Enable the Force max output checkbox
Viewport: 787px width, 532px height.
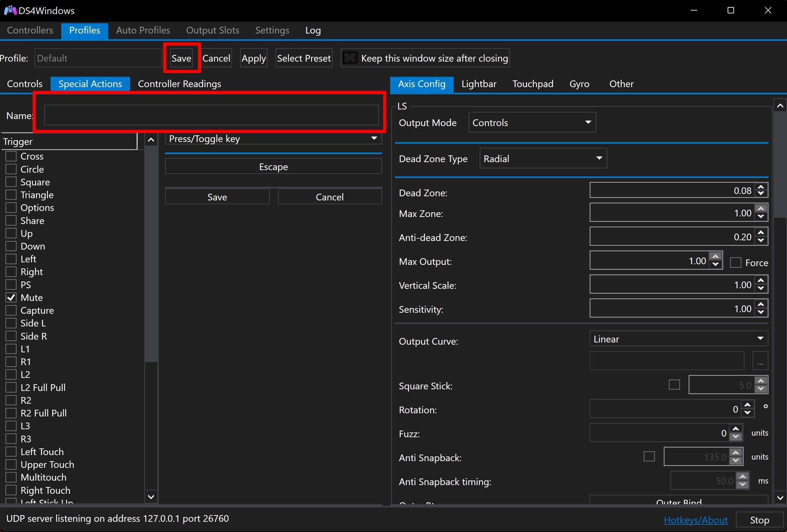point(736,263)
